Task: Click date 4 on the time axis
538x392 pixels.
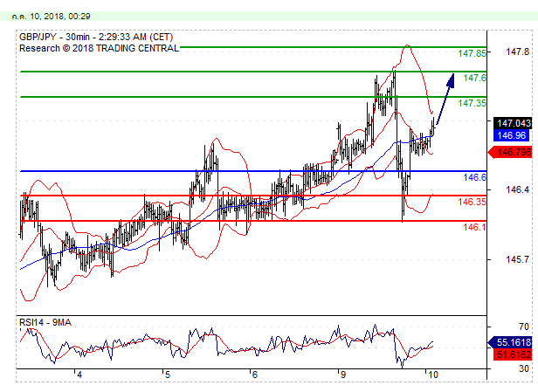Action: pos(79,375)
